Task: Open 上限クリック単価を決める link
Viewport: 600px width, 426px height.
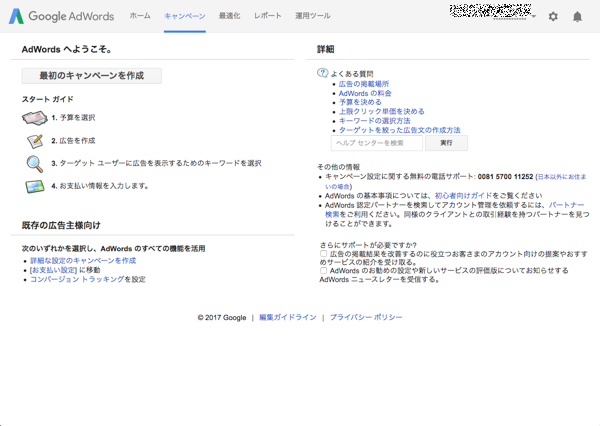Action: (382, 111)
